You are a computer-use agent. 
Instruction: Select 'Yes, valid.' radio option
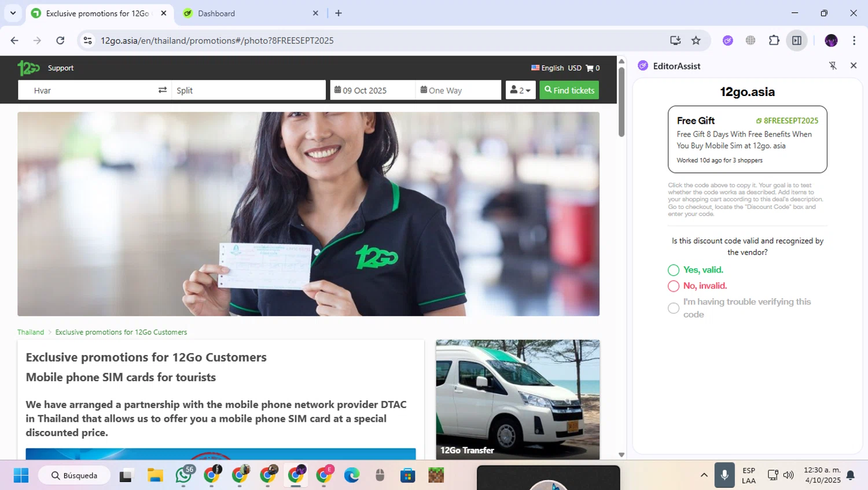point(674,270)
